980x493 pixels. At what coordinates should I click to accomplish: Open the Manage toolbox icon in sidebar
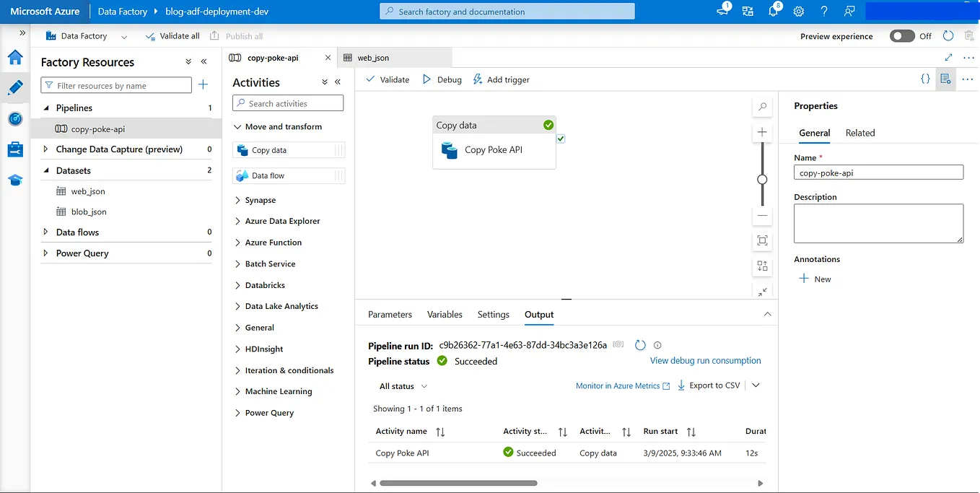[16, 148]
